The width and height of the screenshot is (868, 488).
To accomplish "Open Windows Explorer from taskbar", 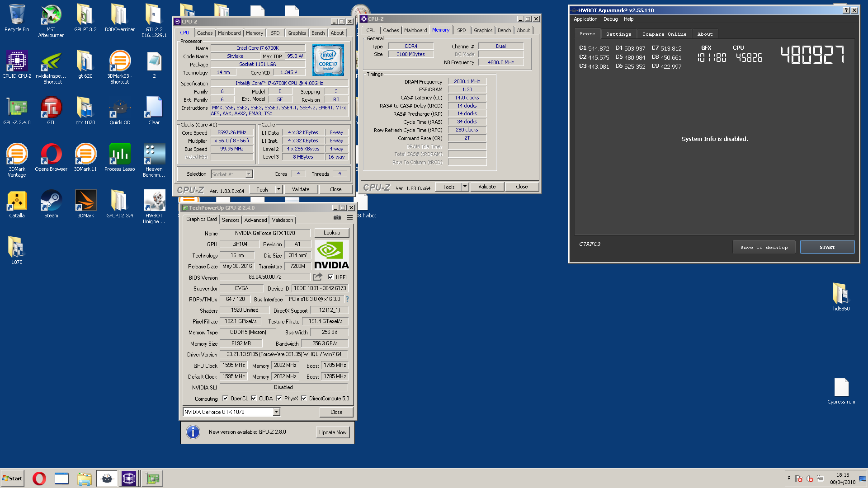I will (85, 479).
